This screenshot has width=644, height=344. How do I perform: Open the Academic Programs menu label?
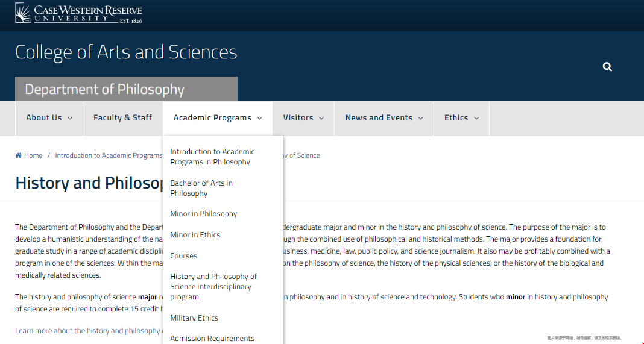[212, 118]
